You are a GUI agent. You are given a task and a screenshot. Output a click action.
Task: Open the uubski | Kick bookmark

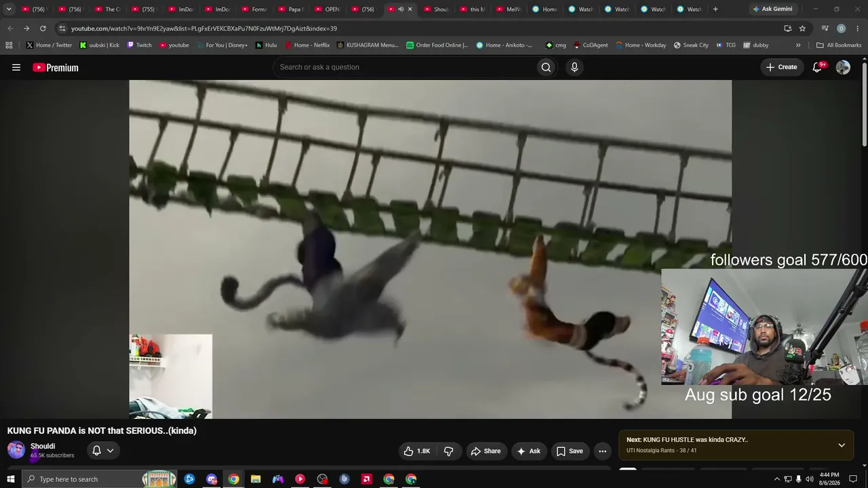pyautogui.click(x=99, y=45)
